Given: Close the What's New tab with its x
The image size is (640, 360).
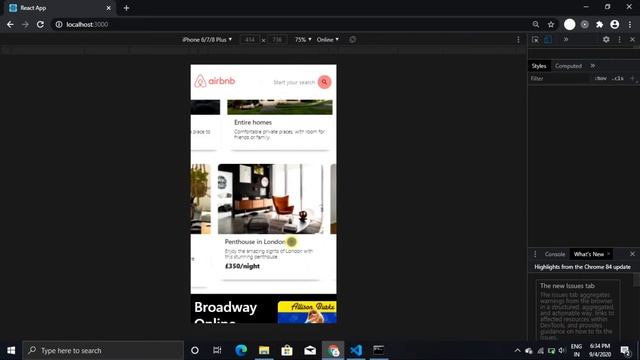Looking at the screenshot, I should point(609,254).
